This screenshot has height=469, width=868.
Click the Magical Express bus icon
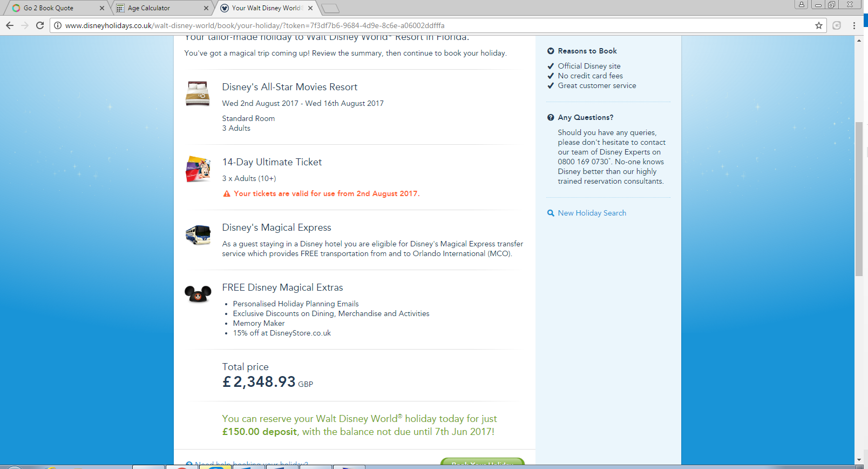(x=198, y=235)
